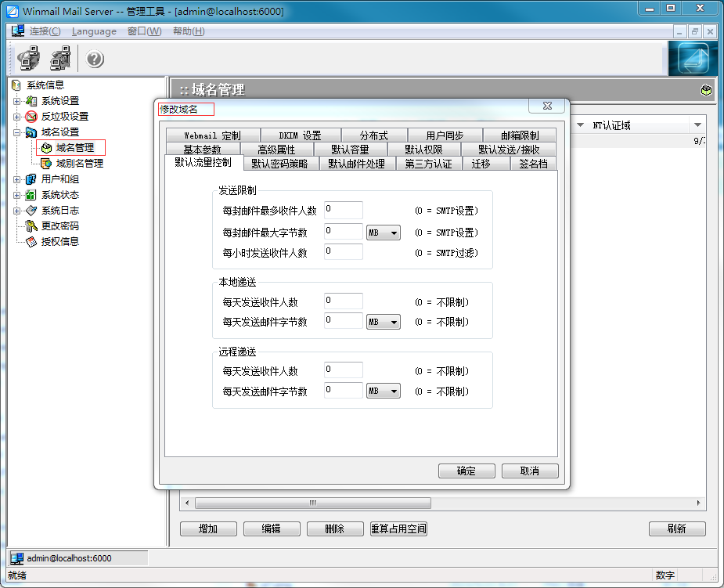
Task: Click the 更改密码 keys icon
Action: point(31,226)
